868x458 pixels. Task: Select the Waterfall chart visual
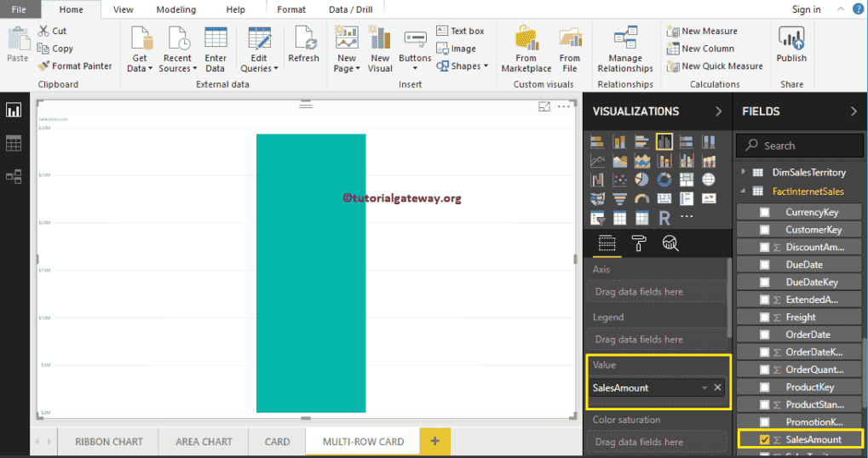(597, 180)
